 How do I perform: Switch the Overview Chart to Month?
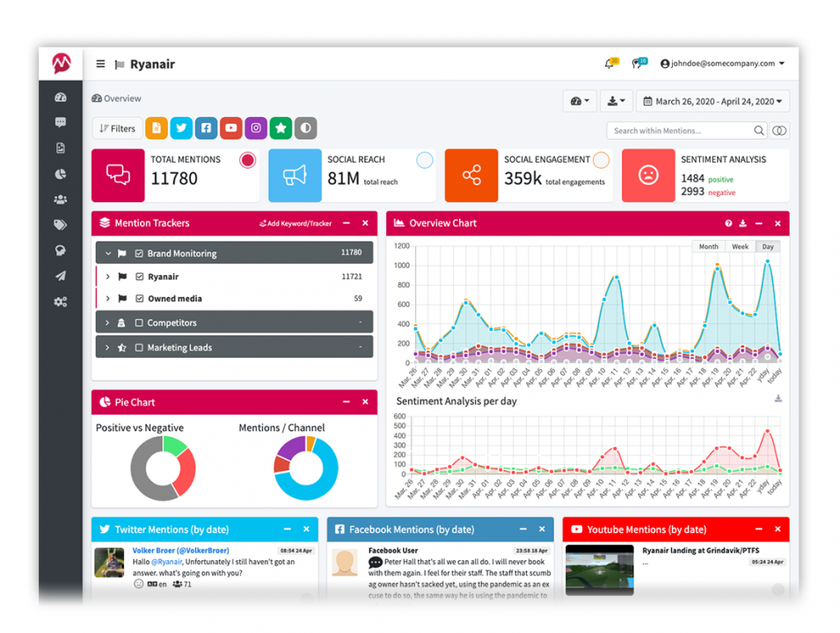coord(708,246)
